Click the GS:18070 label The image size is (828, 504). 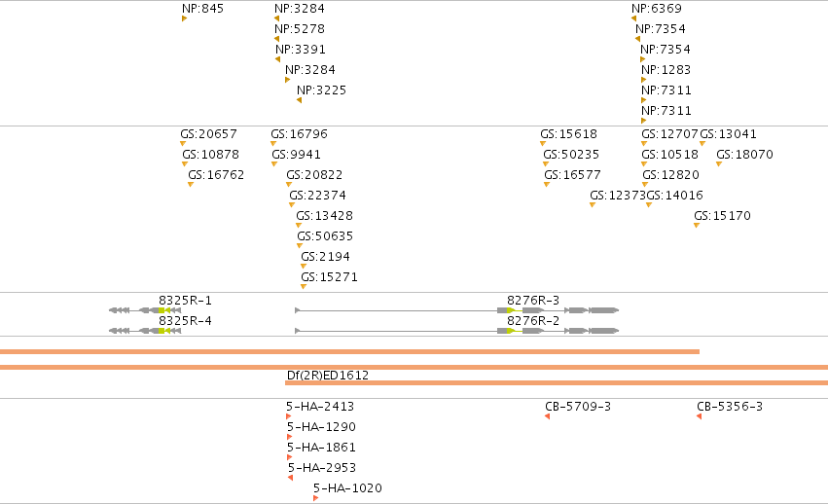(744, 155)
